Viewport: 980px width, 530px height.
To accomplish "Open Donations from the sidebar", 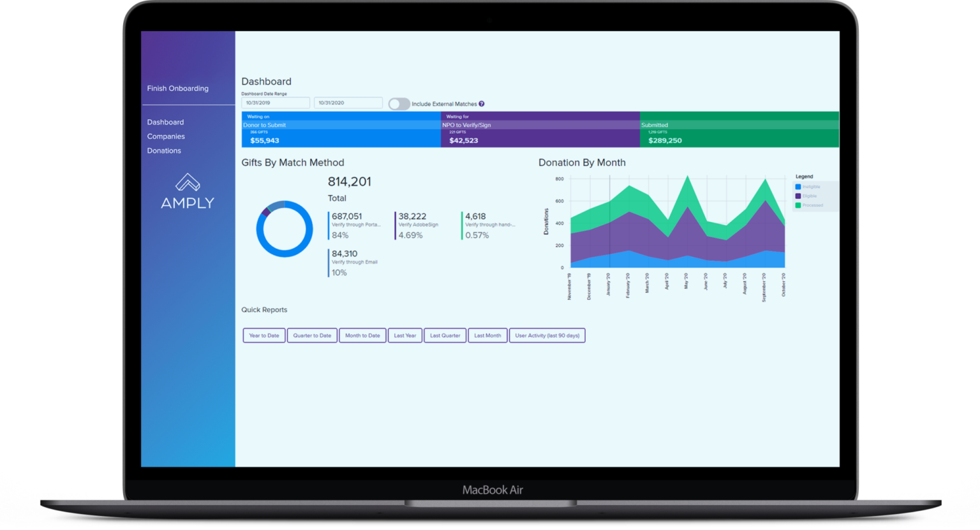I will 164,151.
